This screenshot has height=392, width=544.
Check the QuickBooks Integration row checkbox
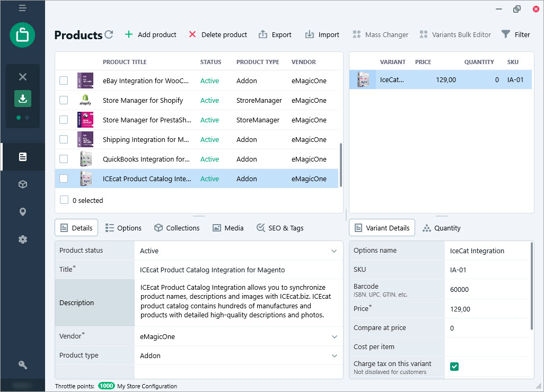64,159
